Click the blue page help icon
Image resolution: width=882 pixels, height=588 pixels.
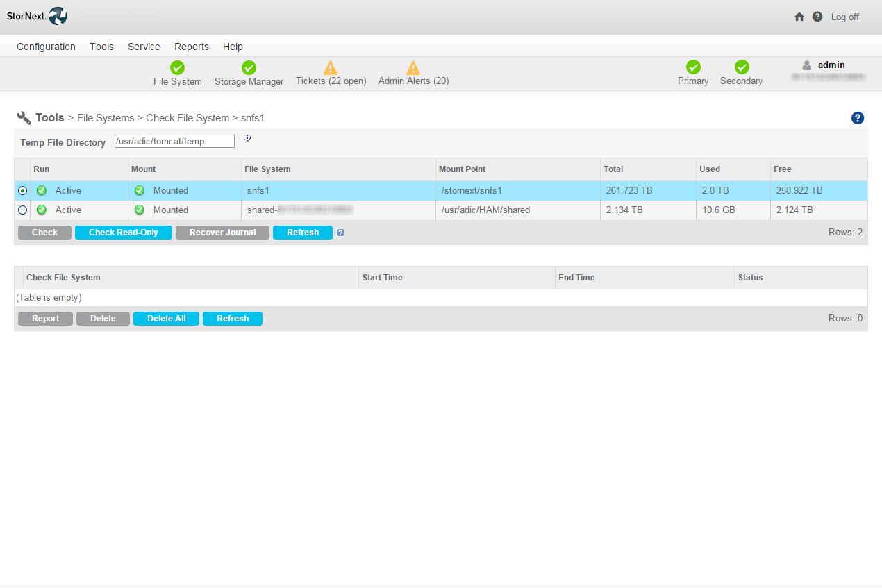tap(858, 118)
